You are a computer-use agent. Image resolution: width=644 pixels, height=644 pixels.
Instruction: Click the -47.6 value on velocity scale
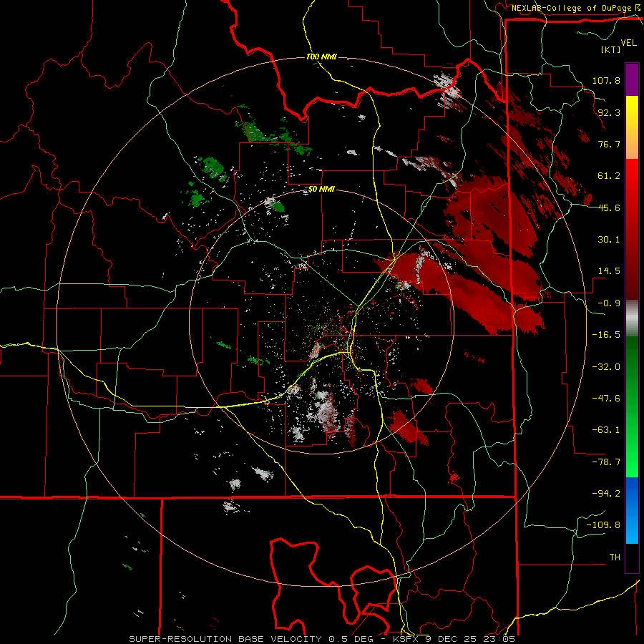click(x=606, y=399)
